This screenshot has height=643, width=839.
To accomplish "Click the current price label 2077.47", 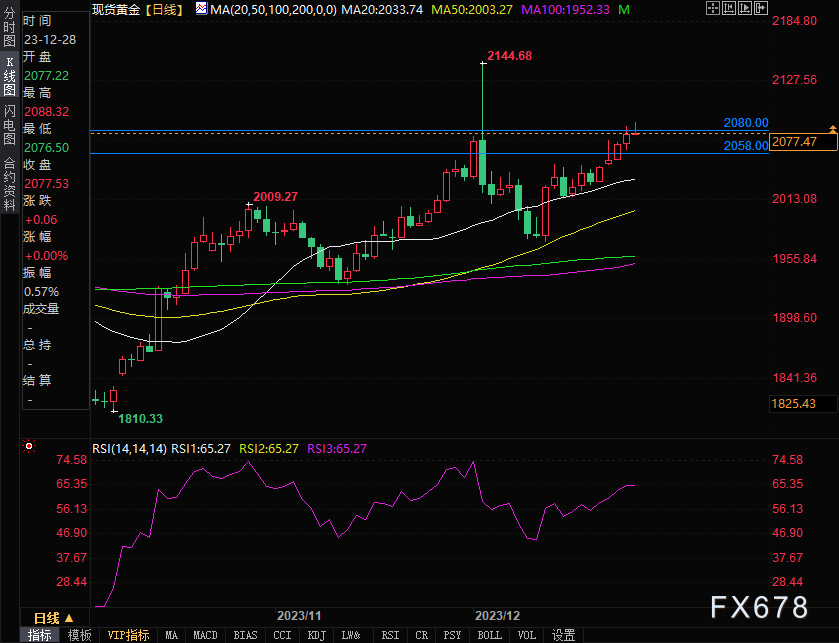I will coord(796,142).
